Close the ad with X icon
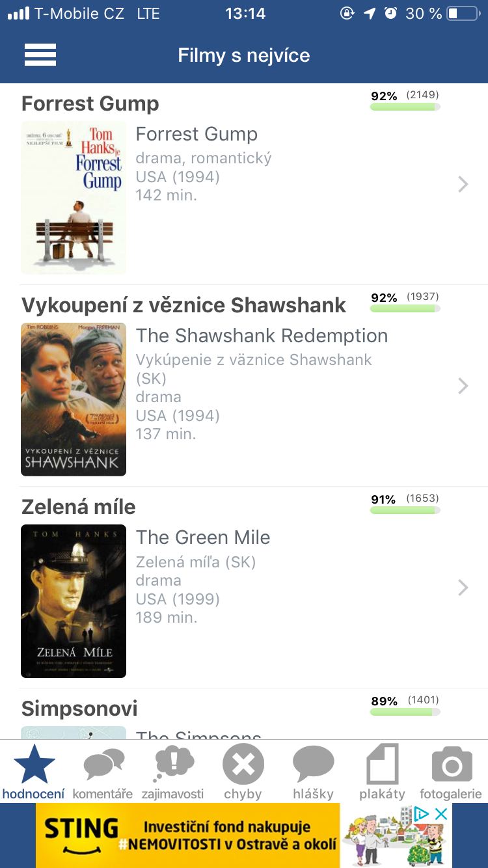 (441, 814)
